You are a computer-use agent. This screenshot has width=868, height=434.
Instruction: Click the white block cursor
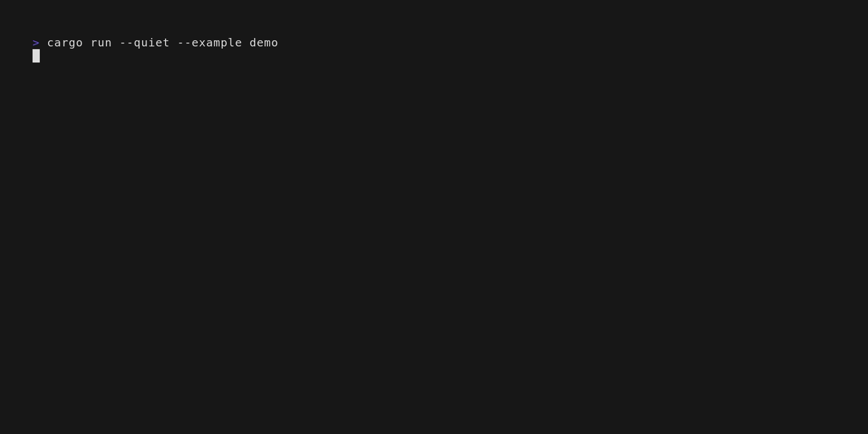pos(36,56)
